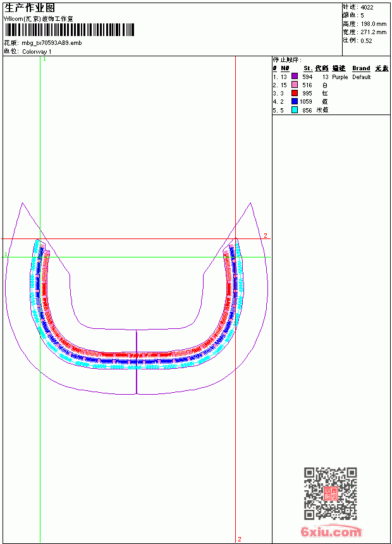This screenshot has width=392, height=544.
Task: Click the cyan color swatch in stop 5
Action: point(294,109)
